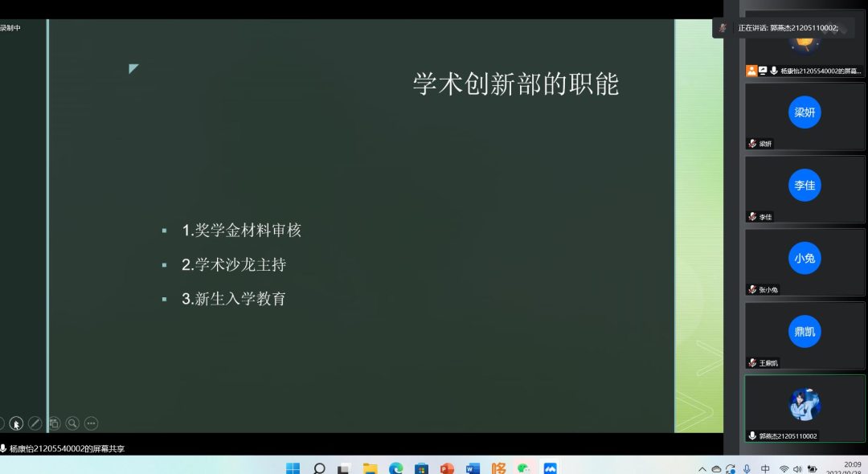Open Tencent Meeting icon in taskbar

550,468
